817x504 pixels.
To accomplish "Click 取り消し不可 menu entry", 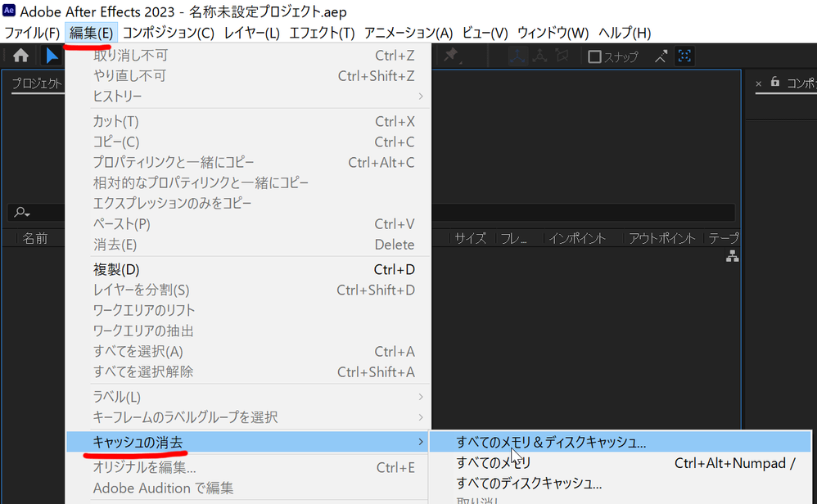I will pos(249,55).
